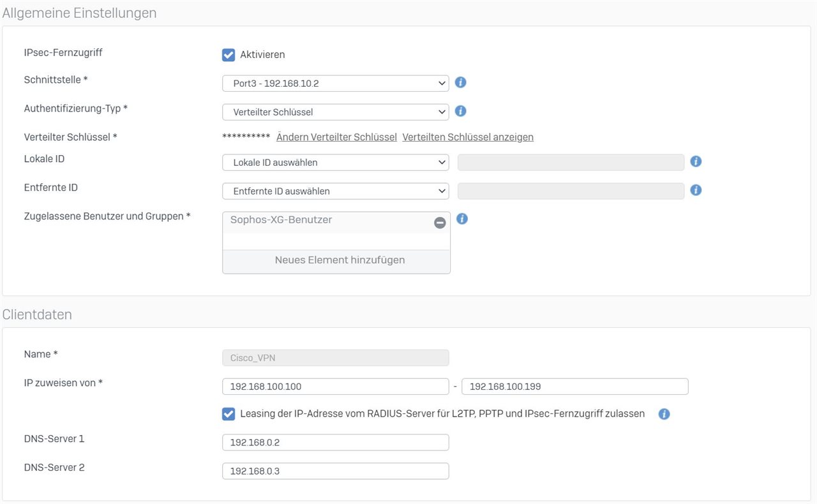Open the Lokale ID auswählen dropdown
This screenshot has width=817, height=504.
(x=335, y=163)
